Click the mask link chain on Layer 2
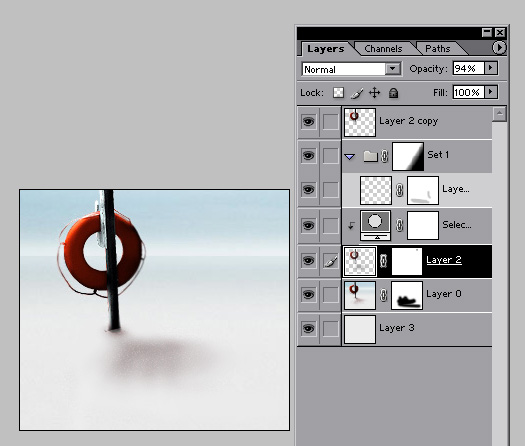The height and width of the screenshot is (446, 525). [384, 261]
